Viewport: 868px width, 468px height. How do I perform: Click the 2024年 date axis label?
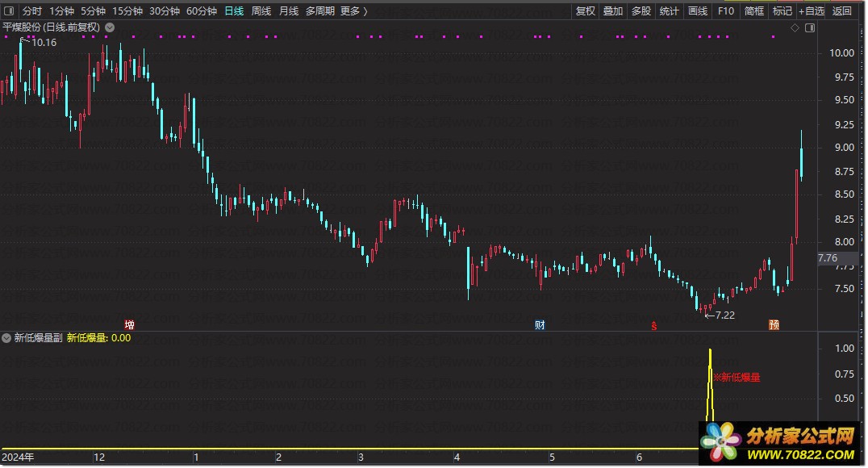[x=18, y=458]
